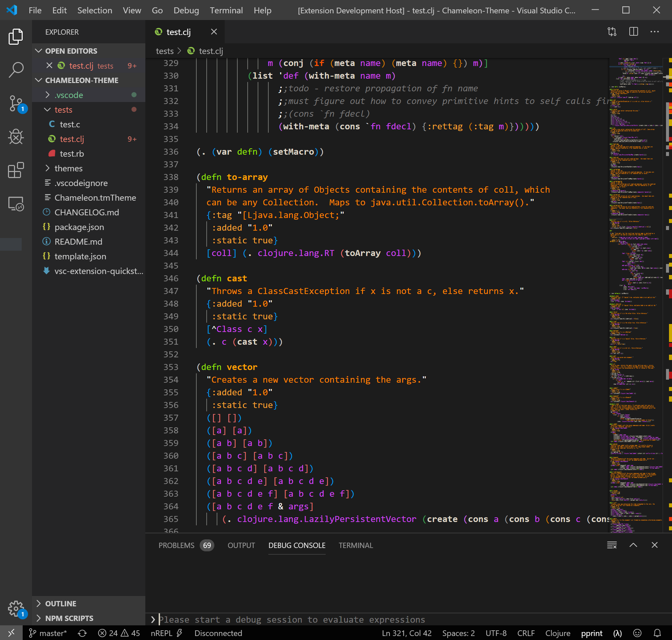This screenshot has height=640, width=672.
Task: Switch to the Debug Console tab
Action: coord(297,545)
